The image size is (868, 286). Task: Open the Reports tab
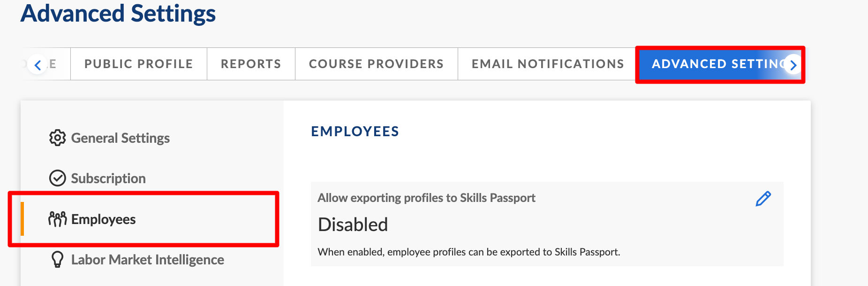click(x=251, y=64)
